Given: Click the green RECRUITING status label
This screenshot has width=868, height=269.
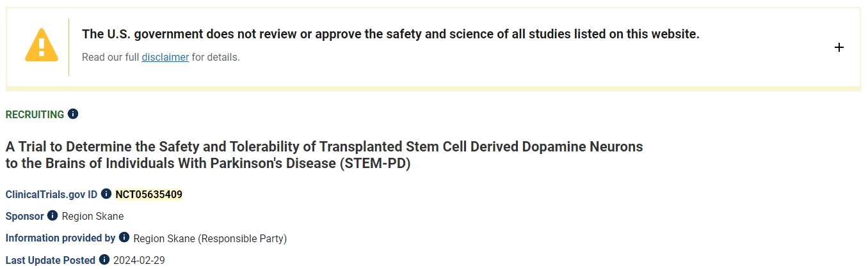Looking at the screenshot, I should [35, 114].
